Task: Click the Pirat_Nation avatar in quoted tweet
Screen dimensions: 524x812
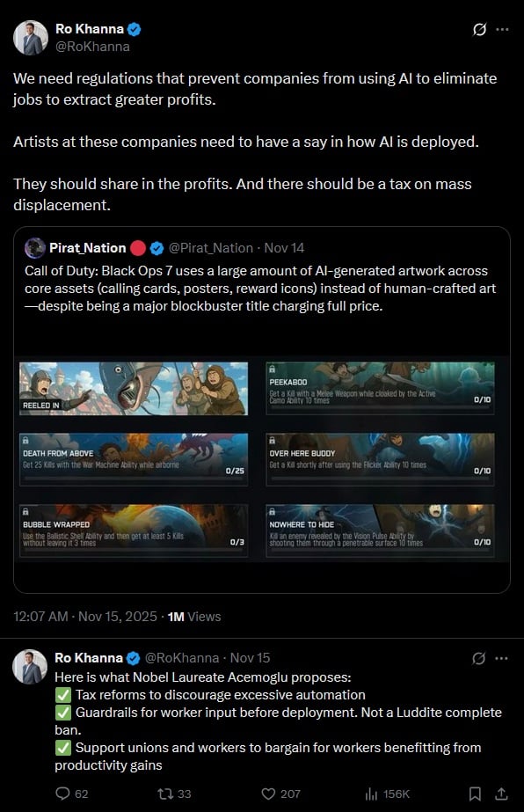Action: (x=35, y=248)
